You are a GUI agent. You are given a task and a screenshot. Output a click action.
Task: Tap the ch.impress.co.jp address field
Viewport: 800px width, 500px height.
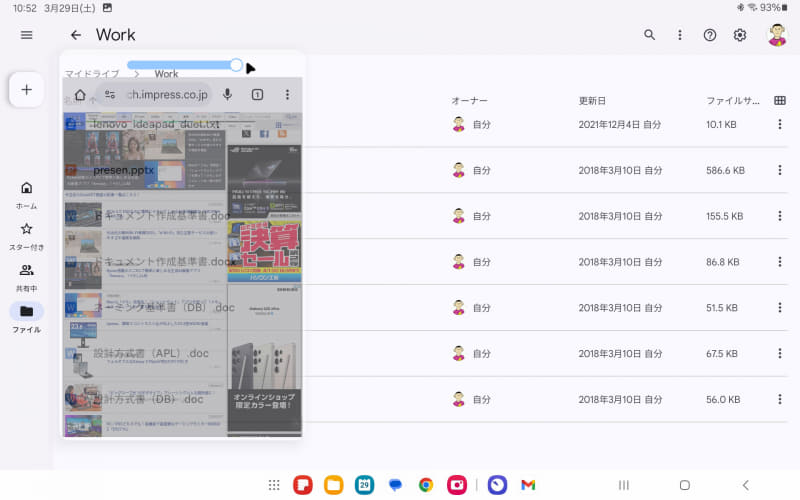167,95
